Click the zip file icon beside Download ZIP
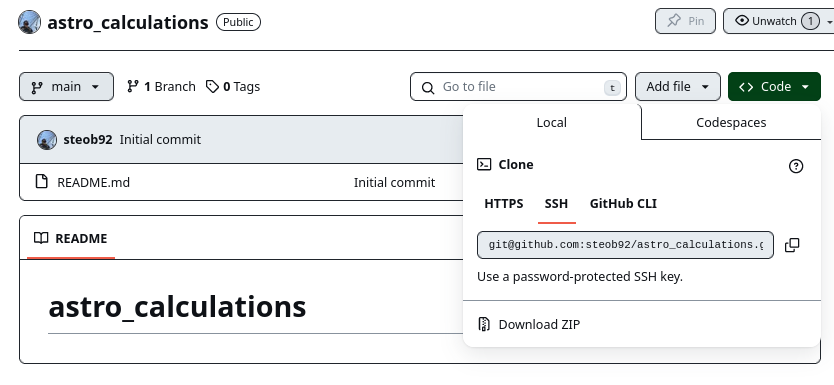834x385 pixels. click(483, 324)
